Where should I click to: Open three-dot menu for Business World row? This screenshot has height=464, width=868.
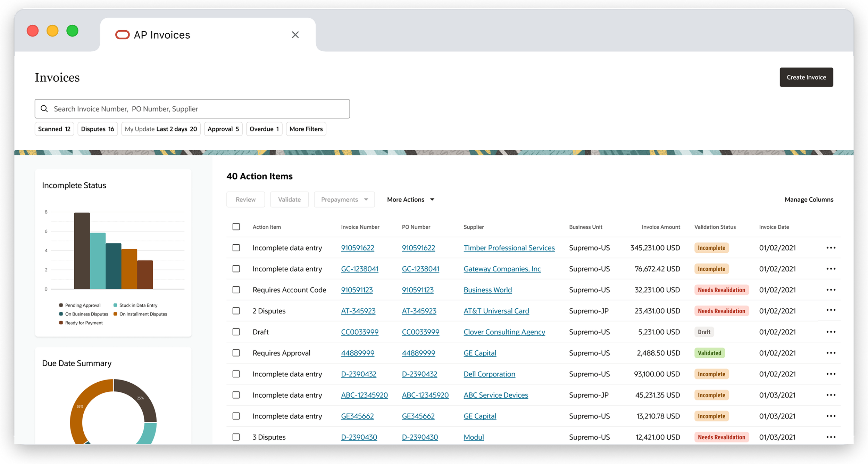point(831,290)
